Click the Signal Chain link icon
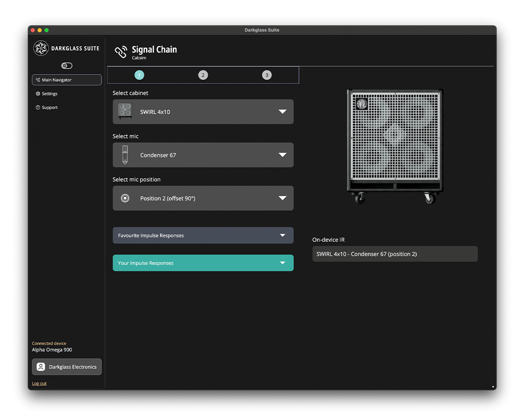Screen dimensions: 526x420 (x=121, y=52)
